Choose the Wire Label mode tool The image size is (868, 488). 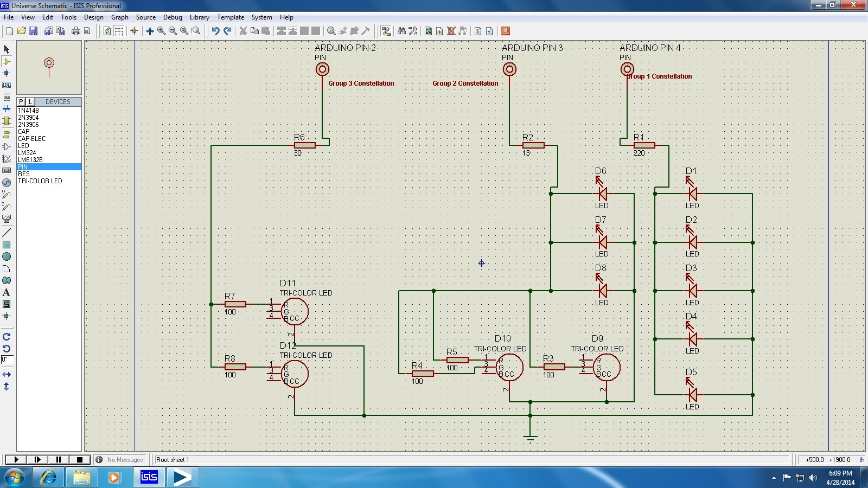click(x=7, y=85)
